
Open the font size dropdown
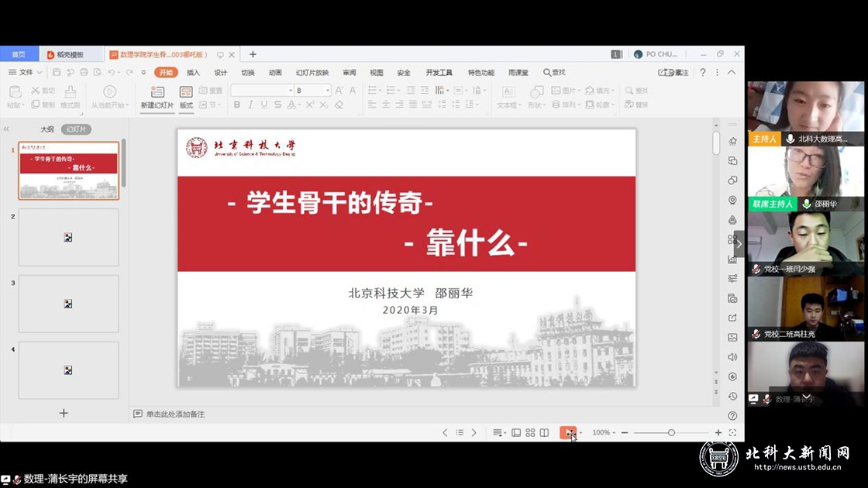328,91
